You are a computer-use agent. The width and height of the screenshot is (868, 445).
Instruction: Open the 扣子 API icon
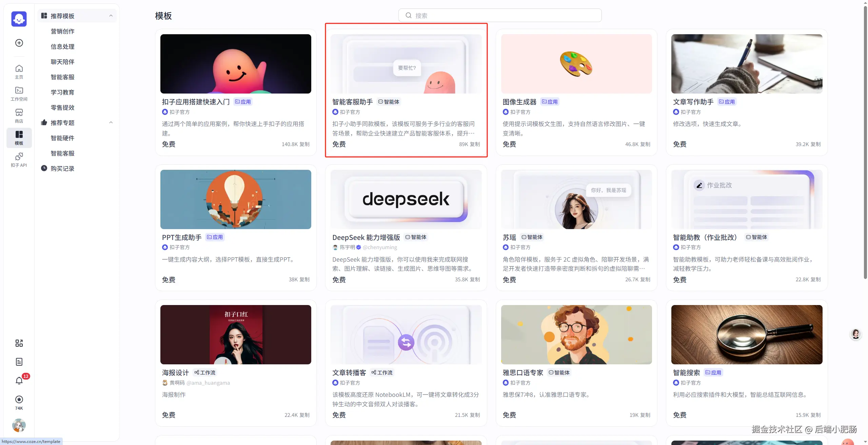coord(19,160)
